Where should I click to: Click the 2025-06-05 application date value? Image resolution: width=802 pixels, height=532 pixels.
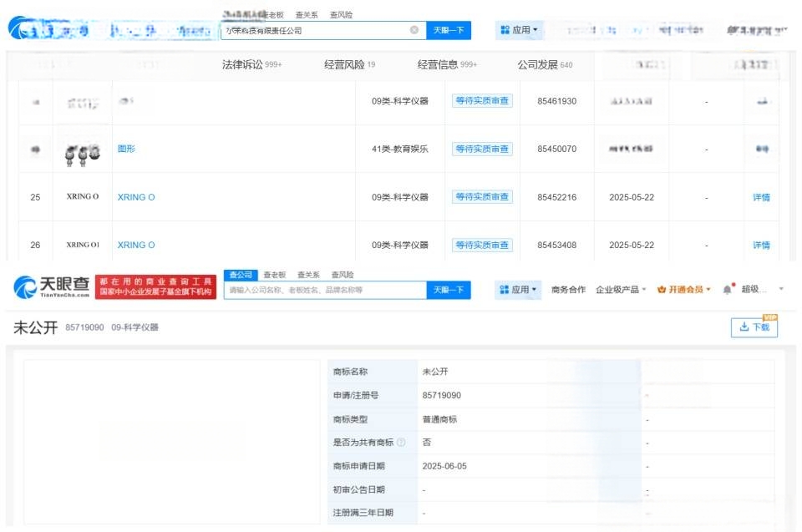pos(444,466)
